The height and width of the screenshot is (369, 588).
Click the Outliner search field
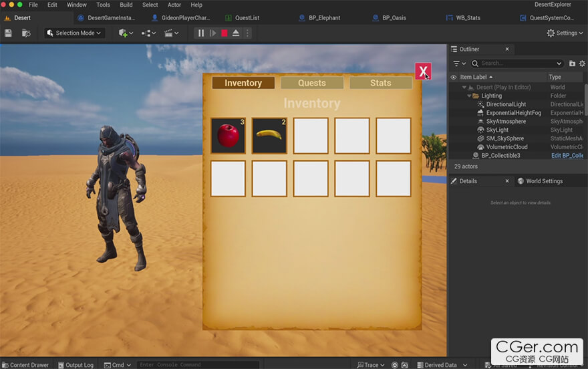(x=517, y=64)
